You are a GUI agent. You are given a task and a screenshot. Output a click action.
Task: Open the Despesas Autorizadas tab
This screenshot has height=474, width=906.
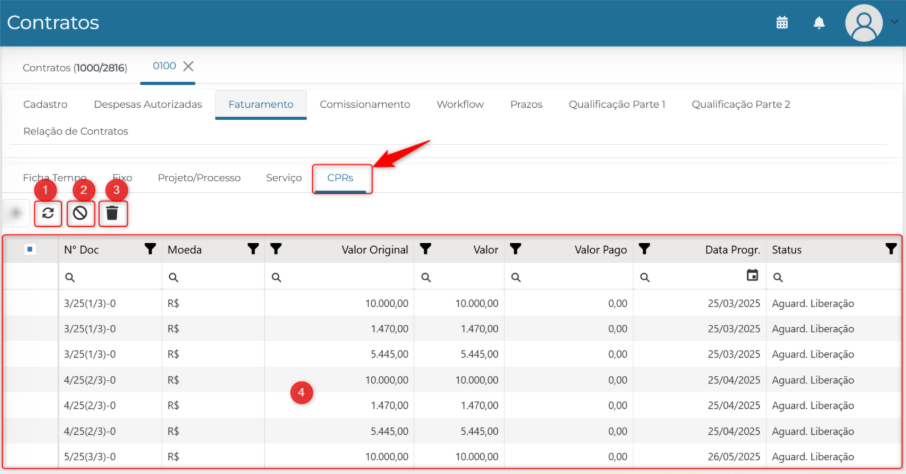(x=148, y=105)
